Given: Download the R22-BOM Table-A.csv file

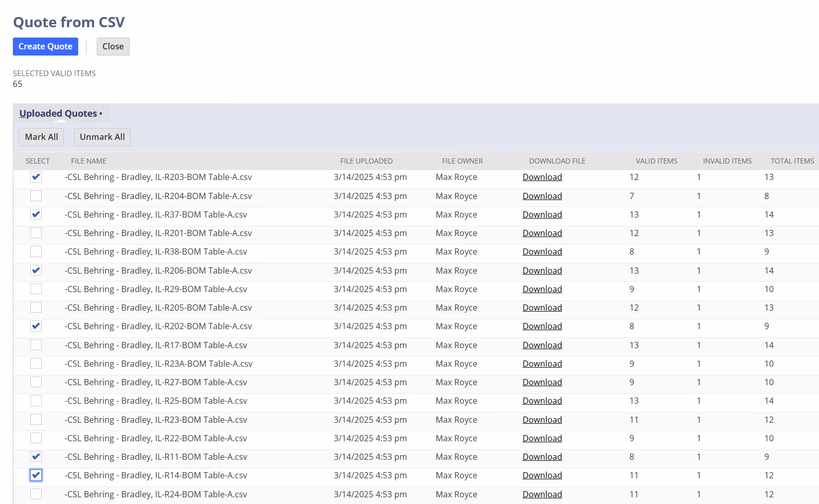Looking at the screenshot, I should coord(542,438).
